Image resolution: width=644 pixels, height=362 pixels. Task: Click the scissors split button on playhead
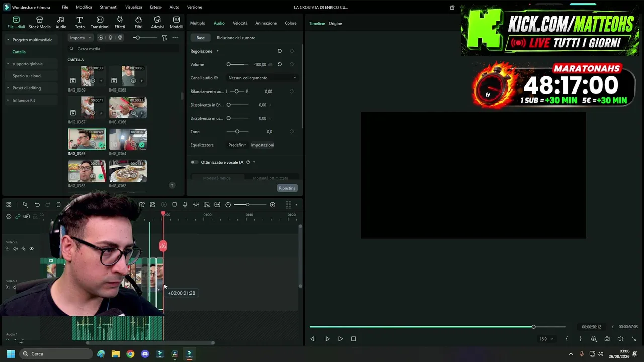tap(163, 246)
